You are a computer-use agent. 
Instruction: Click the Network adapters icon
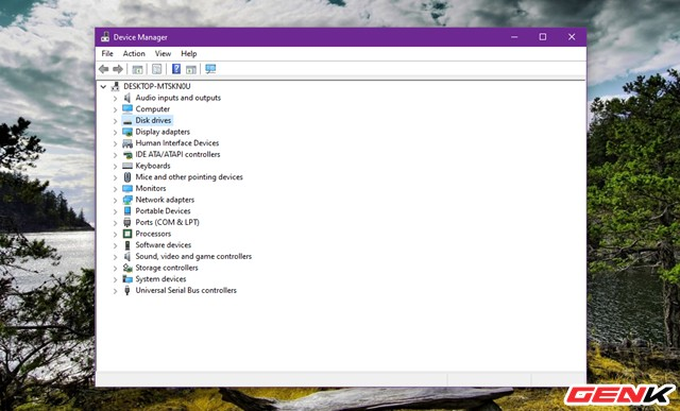click(127, 200)
